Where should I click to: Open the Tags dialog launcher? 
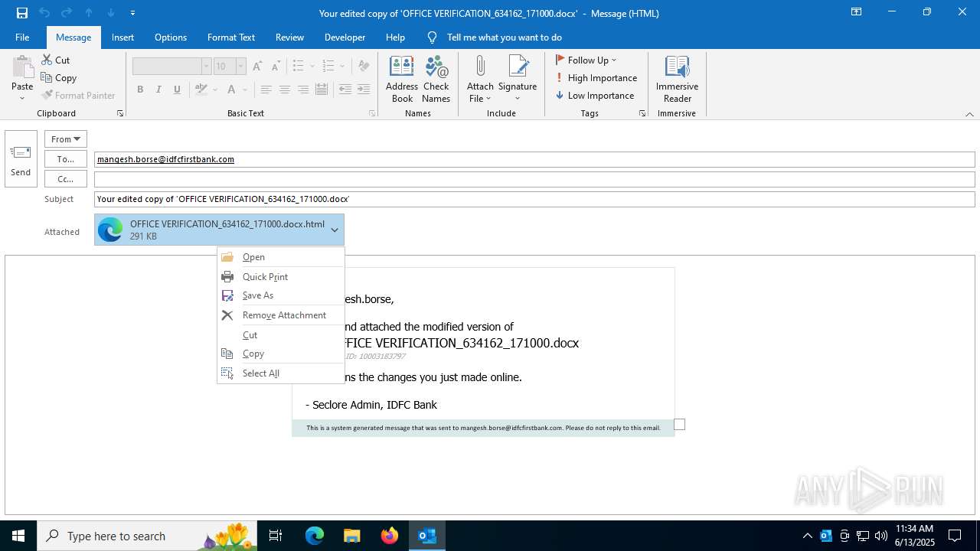point(642,113)
